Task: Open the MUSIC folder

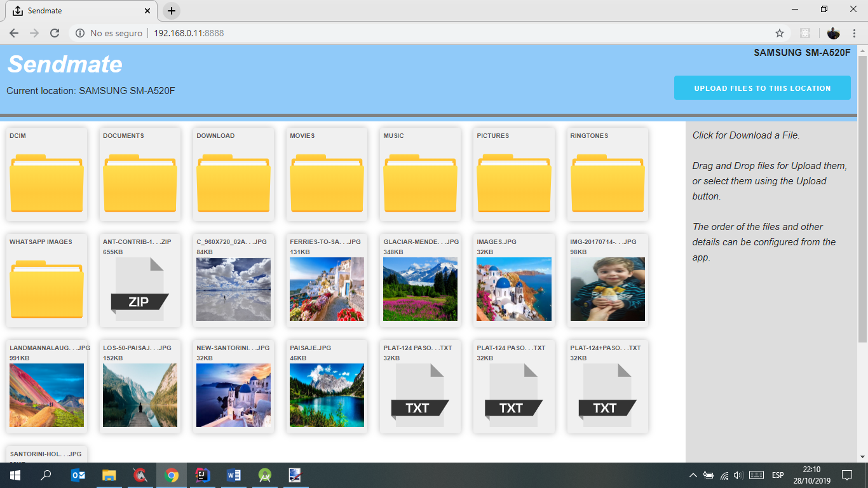Action: point(420,175)
